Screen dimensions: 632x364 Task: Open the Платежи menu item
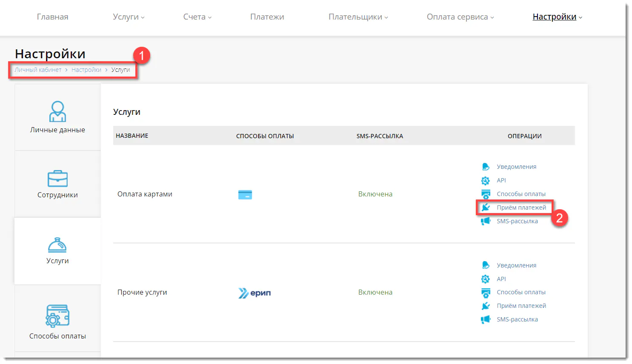pos(267,17)
